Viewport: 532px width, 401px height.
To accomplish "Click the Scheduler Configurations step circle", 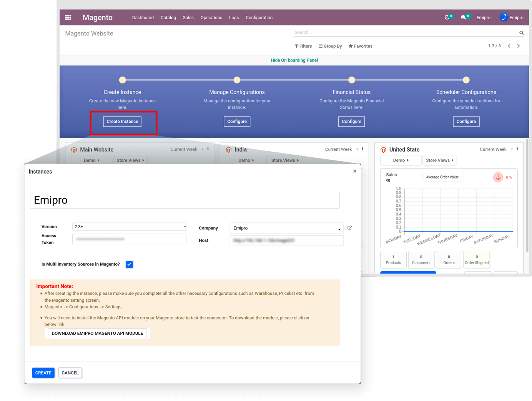I will (466, 80).
